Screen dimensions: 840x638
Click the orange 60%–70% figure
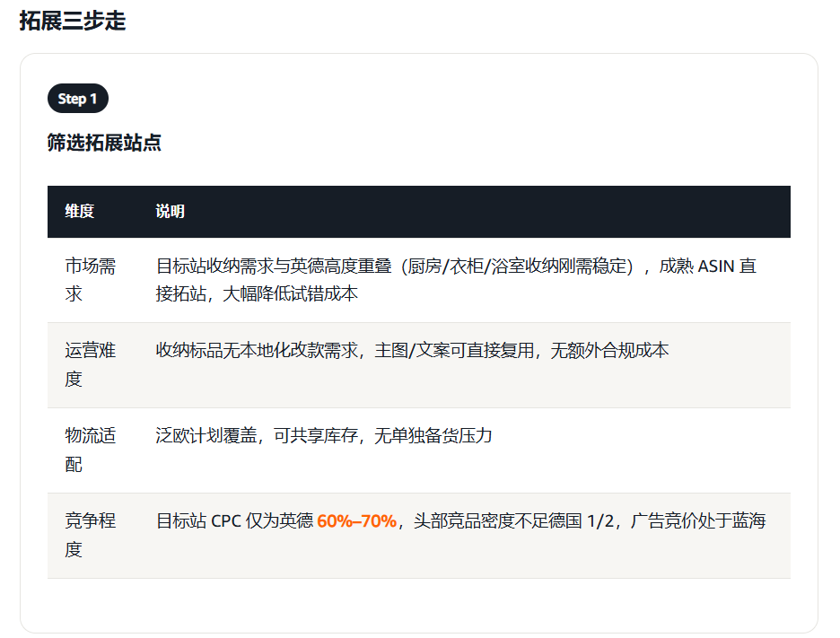pyautogui.click(x=356, y=520)
